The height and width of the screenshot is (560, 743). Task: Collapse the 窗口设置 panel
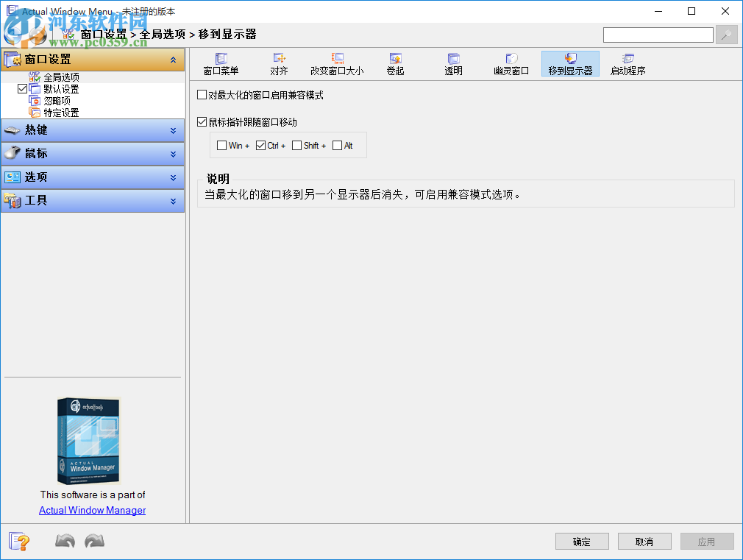click(x=175, y=60)
